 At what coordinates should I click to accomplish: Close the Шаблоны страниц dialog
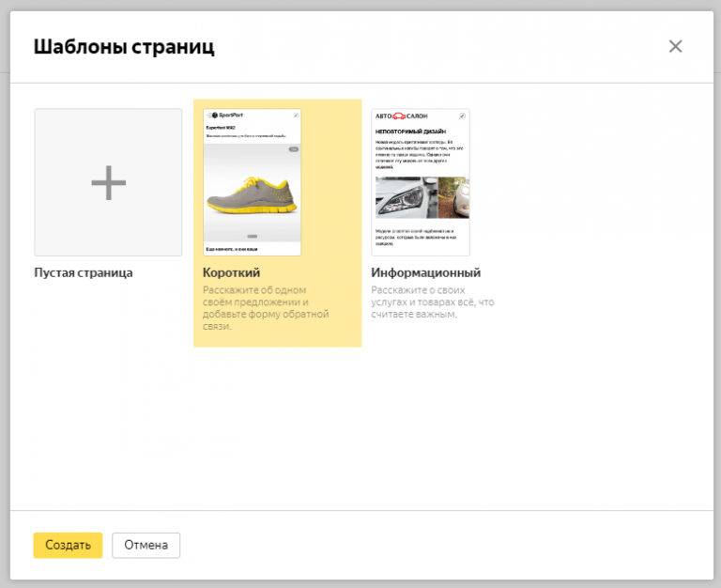click(x=675, y=47)
